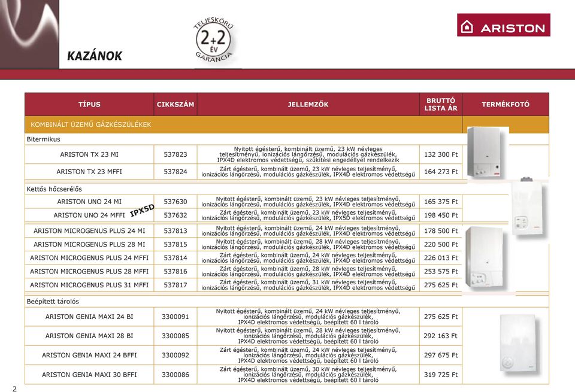Viewport: 575px width, 392px height.
Task: Click the 2+2 év garancia badge
Action: 213,39
